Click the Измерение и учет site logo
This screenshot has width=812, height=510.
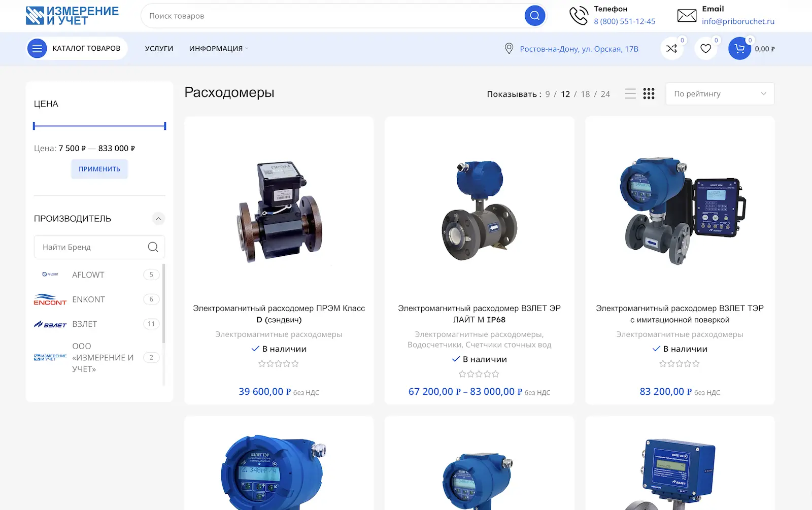(72, 16)
